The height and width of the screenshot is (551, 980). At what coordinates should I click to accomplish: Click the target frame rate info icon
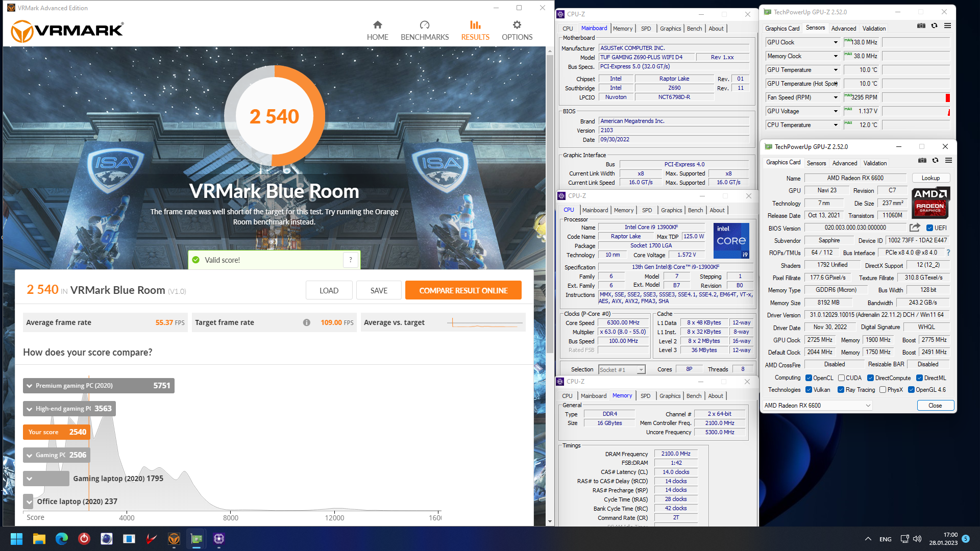(x=306, y=322)
